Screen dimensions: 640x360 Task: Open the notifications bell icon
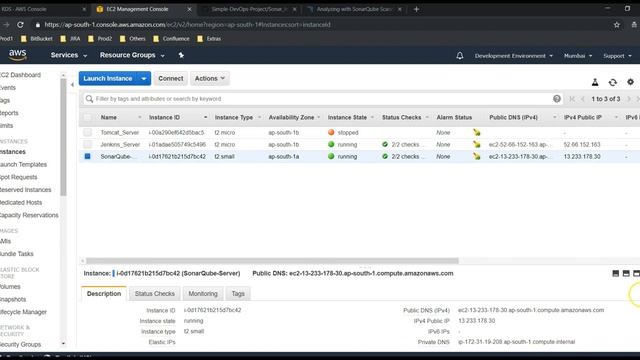(x=460, y=56)
